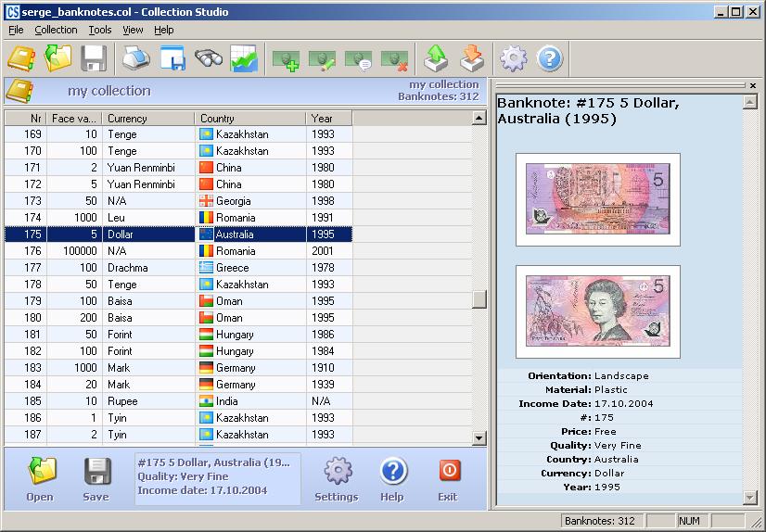Click the open folder icon in top toolbar
Viewport: 766px width, 532px height.
pyautogui.click(x=57, y=58)
